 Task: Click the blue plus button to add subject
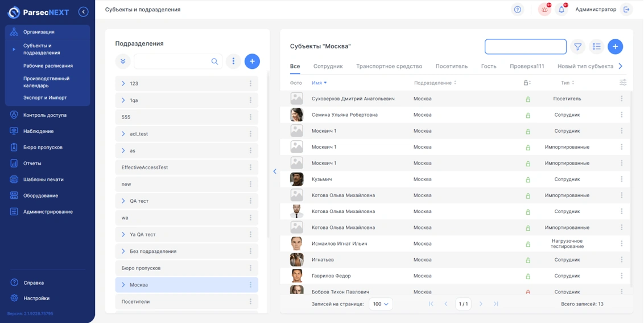(x=615, y=47)
